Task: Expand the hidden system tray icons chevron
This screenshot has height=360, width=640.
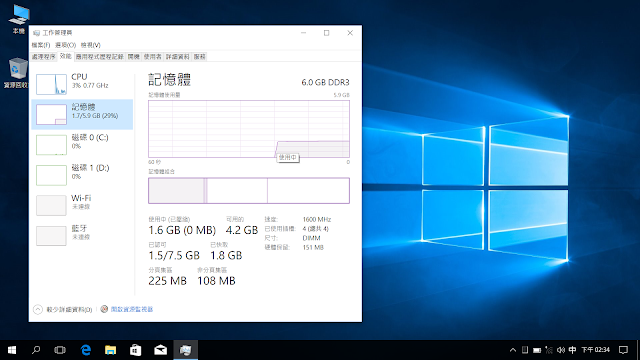Action: [x=513, y=350]
